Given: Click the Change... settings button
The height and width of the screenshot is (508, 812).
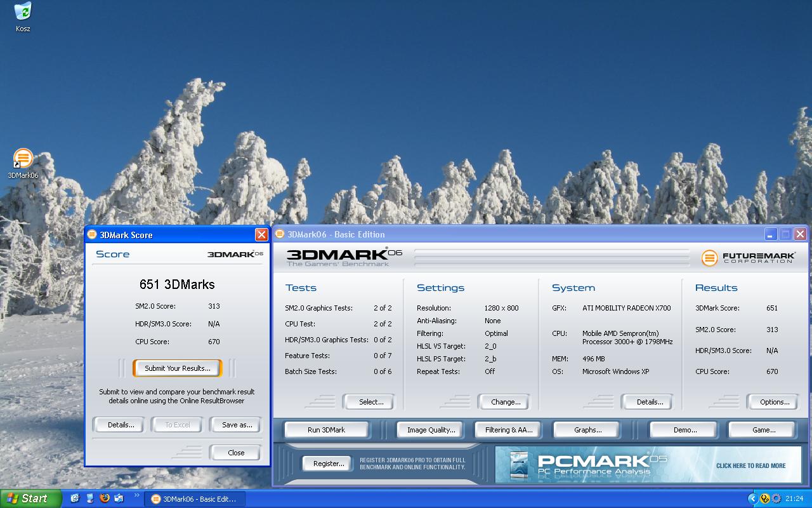Looking at the screenshot, I should [506, 402].
